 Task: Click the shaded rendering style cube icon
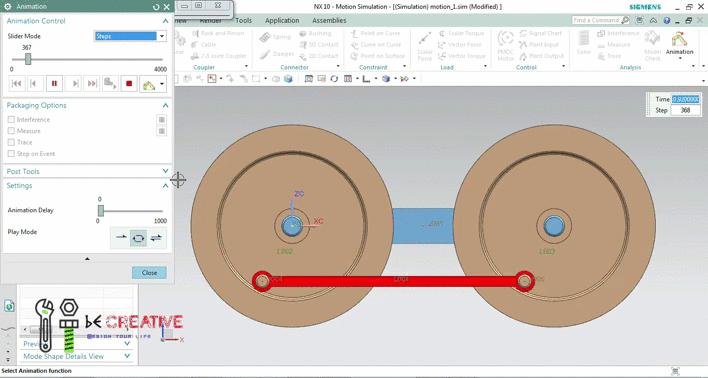(386, 79)
